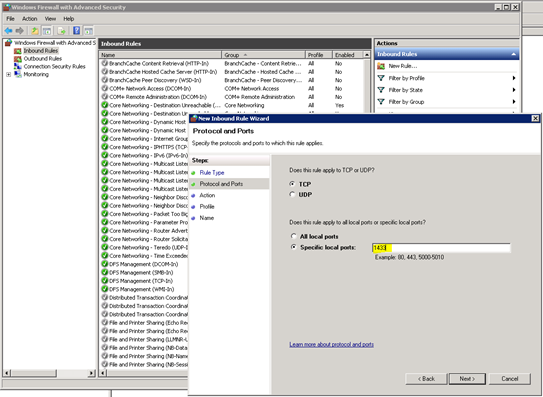Click green icon of Core Networking - Teredo rule
This screenshot has width=543, height=397.
[105, 247]
